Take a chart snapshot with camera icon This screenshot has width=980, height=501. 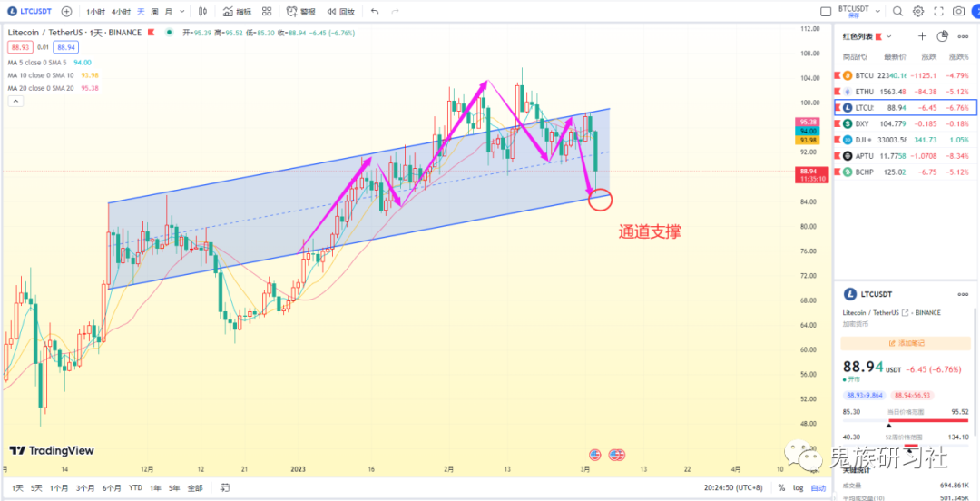(x=958, y=11)
